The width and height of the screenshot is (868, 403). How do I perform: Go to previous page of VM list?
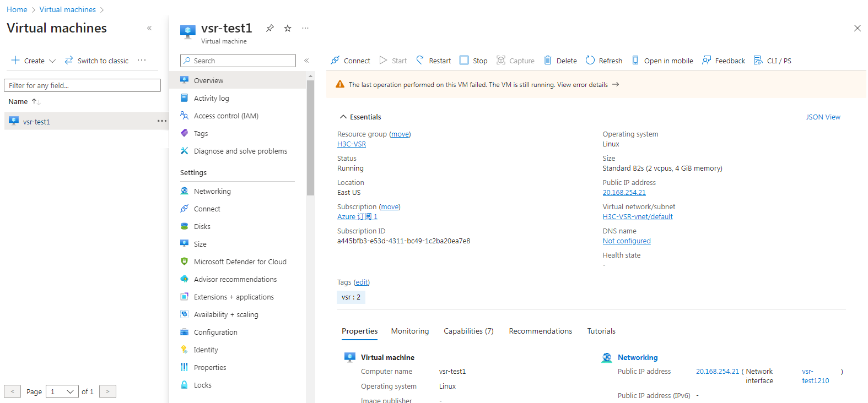12,391
